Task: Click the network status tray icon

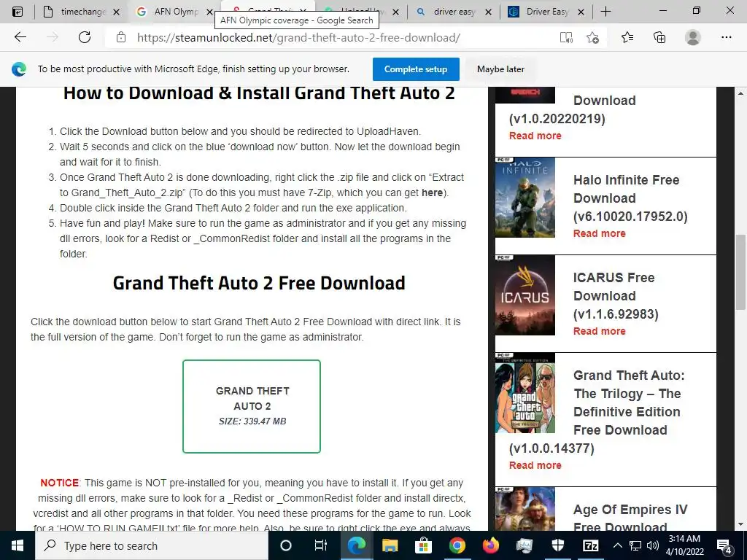Action: (635, 545)
